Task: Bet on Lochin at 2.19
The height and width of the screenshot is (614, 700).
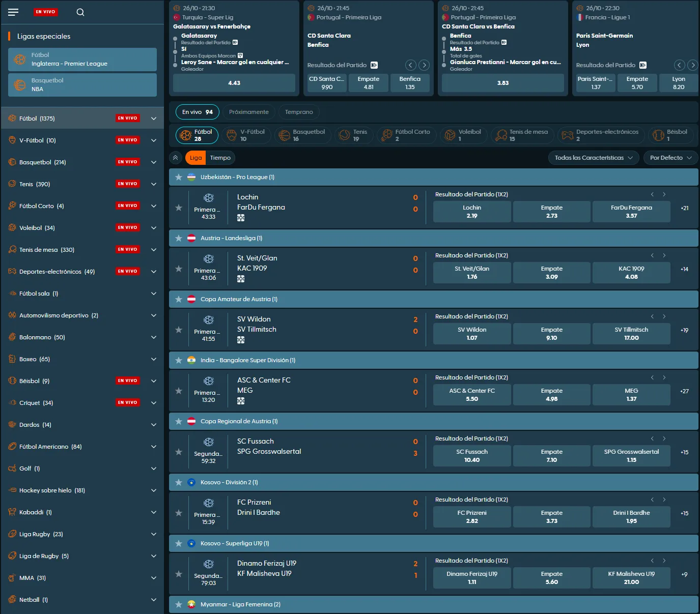Action: pos(472,212)
